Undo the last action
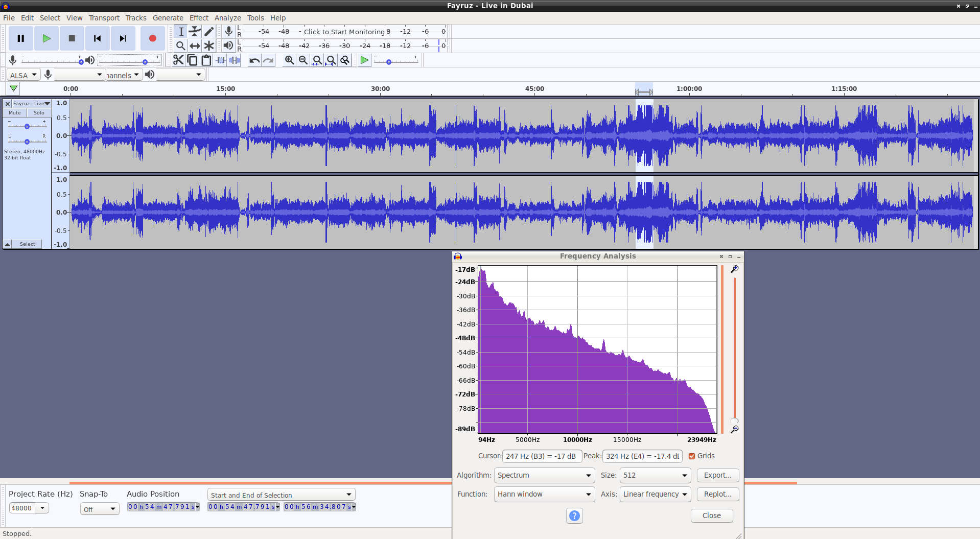This screenshot has height=539, width=980. (254, 60)
